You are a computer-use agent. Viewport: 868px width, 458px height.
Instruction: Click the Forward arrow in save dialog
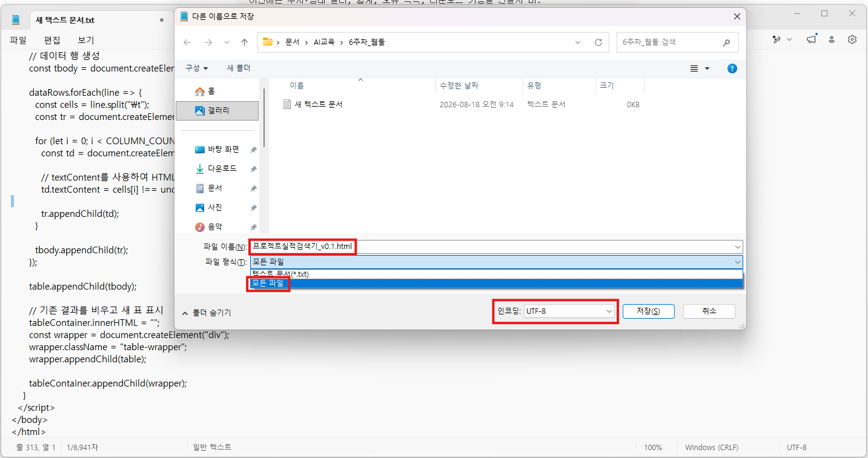[208, 42]
